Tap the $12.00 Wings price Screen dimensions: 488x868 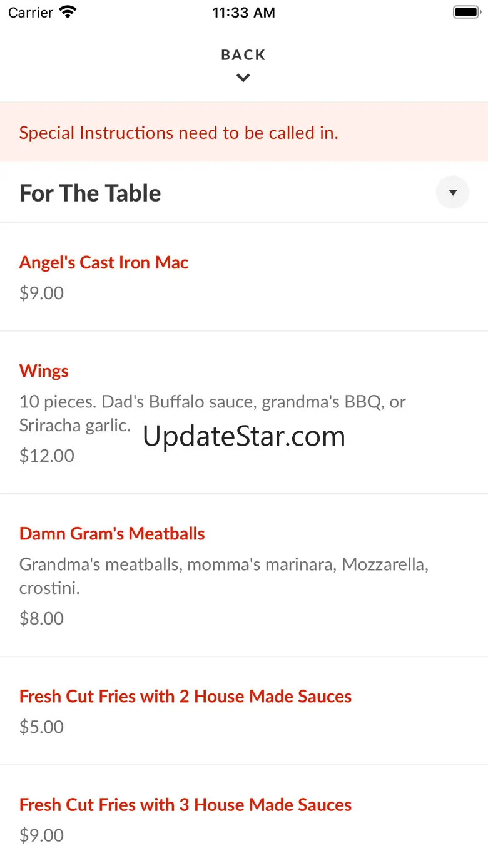coord(47,456)
